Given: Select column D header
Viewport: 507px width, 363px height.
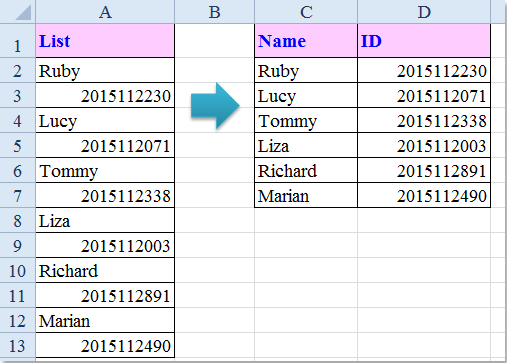Looking at the screenshot, I should [424, 12].
